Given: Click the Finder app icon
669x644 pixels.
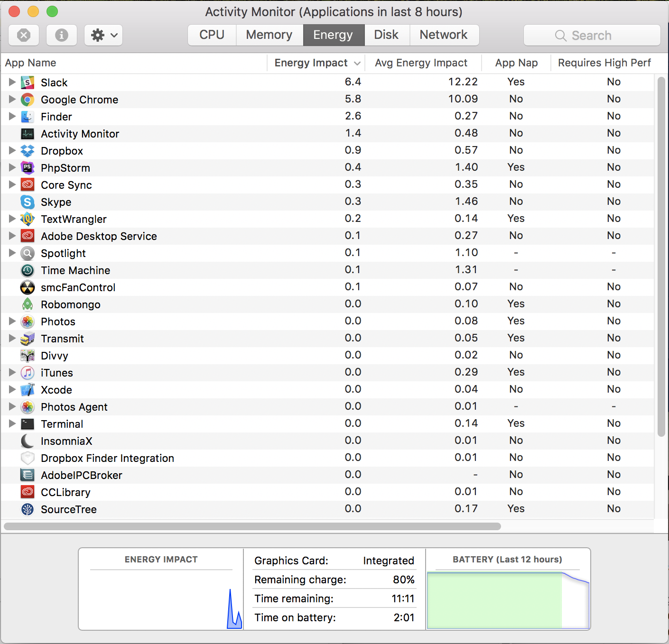Looking at the screenshot, I should pyautogui.click(x=28, y=117).
